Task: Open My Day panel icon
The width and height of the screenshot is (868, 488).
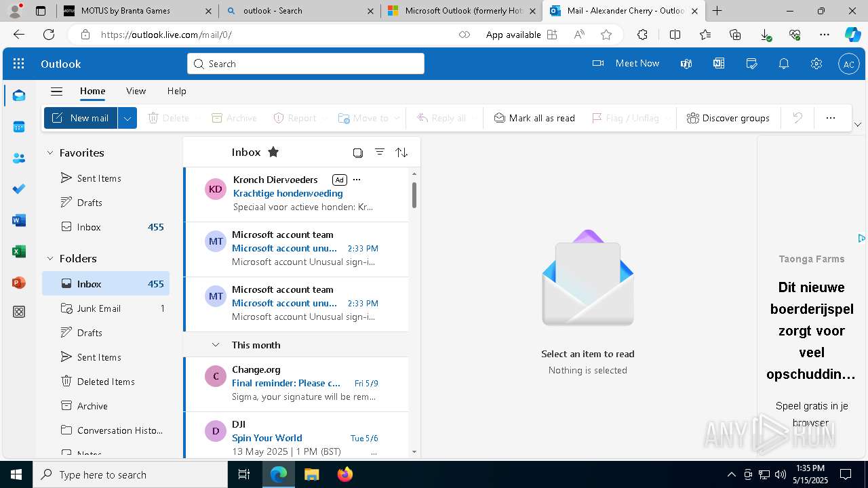Action: coord(751,64)
